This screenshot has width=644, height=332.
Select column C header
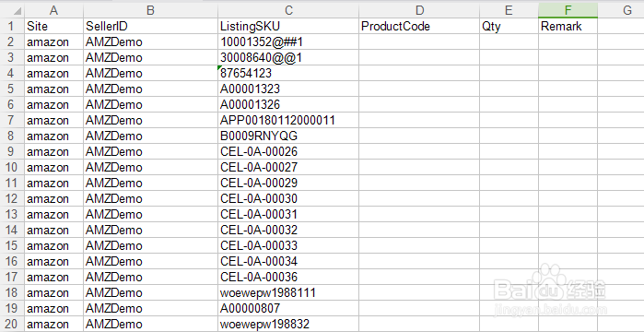click(x=288, y=10)
